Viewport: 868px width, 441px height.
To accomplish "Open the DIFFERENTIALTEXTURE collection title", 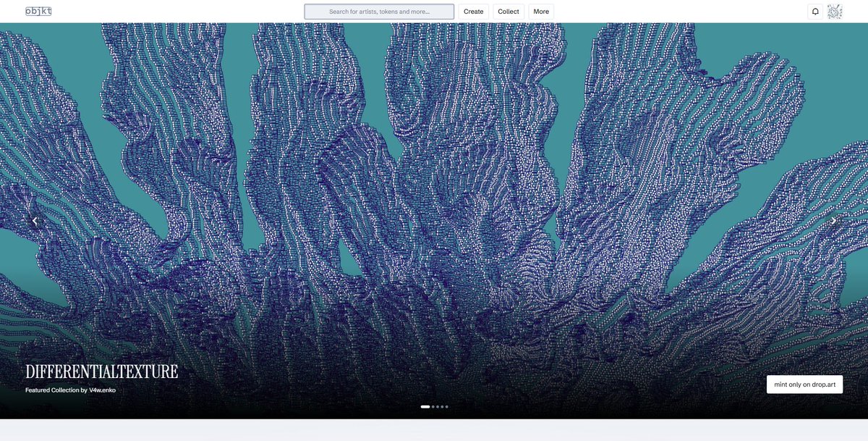I will pos(101,372).
